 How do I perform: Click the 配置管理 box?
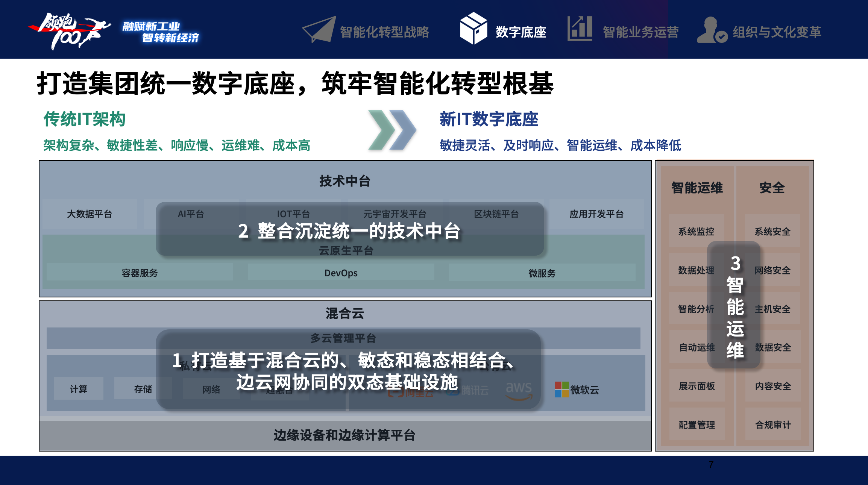(x=697, y=424)
